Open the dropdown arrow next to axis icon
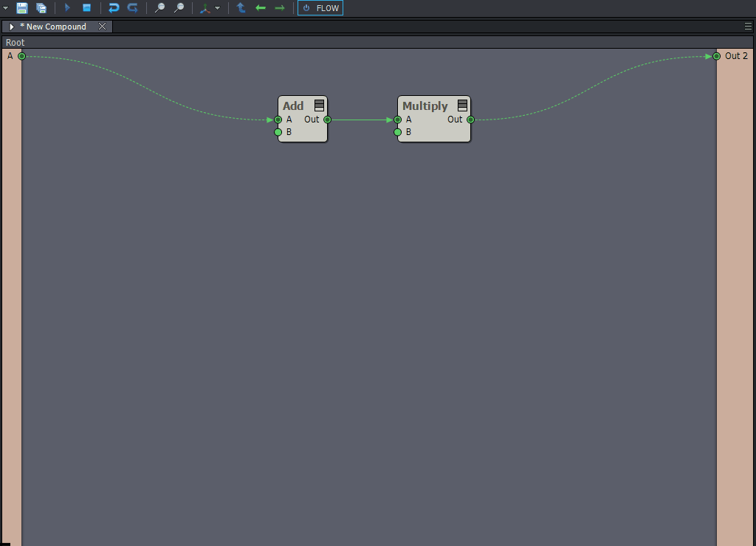This screenshot has width=756, height=546. coord(218,8)
